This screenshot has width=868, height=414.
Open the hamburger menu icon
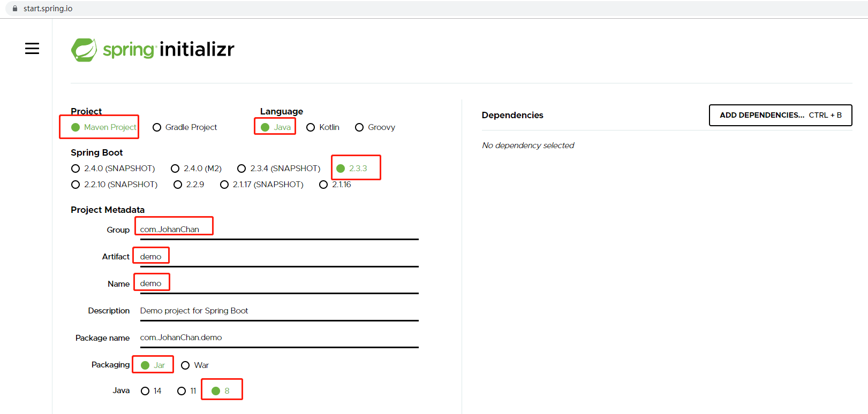point(32,49)
